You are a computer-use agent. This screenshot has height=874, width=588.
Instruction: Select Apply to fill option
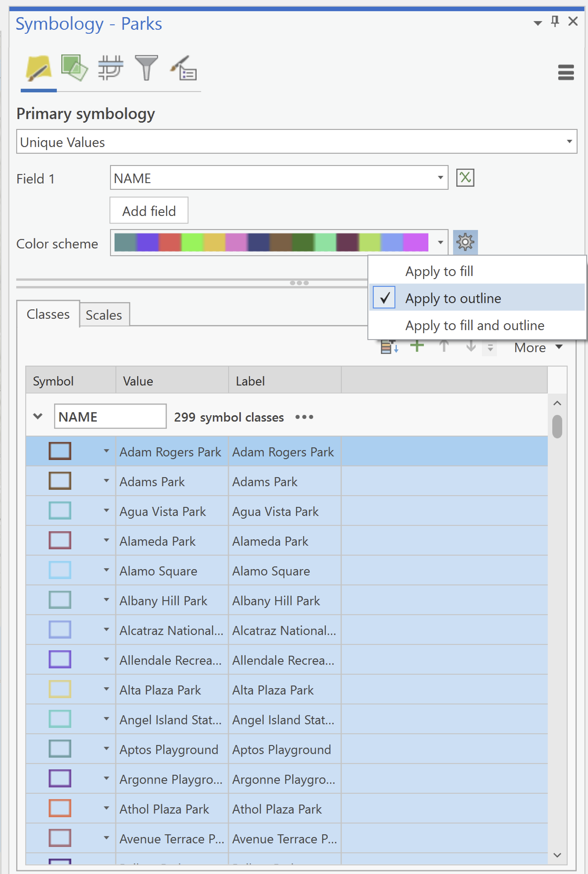(x=439, y=271)
